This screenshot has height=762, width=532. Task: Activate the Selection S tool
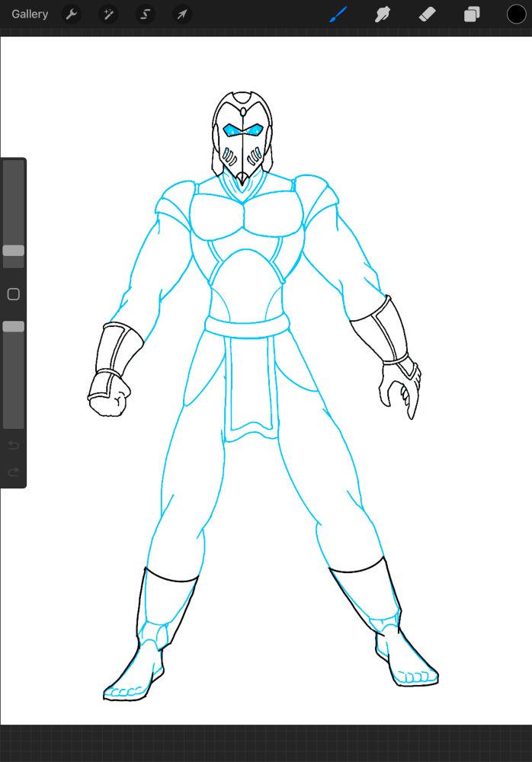tap(145, 14)
